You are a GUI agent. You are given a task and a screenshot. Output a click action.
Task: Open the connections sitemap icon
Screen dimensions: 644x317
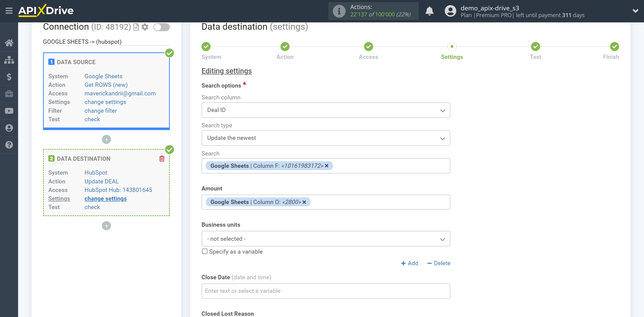[9, 60]
